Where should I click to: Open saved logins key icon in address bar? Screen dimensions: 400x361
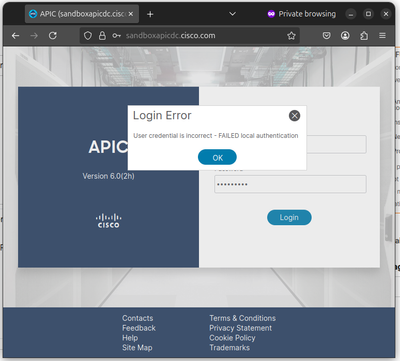click(x=116, y=36)
